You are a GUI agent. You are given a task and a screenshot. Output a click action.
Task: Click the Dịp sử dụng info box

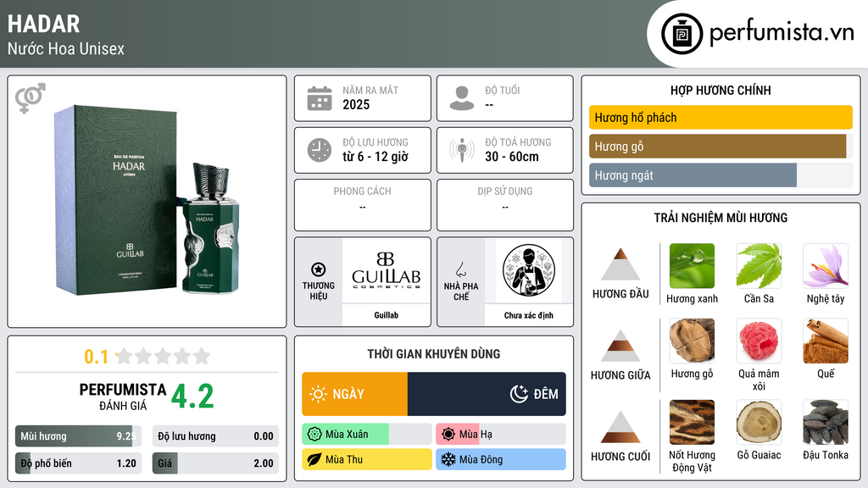pyautogui.click(x=505, y=205)
